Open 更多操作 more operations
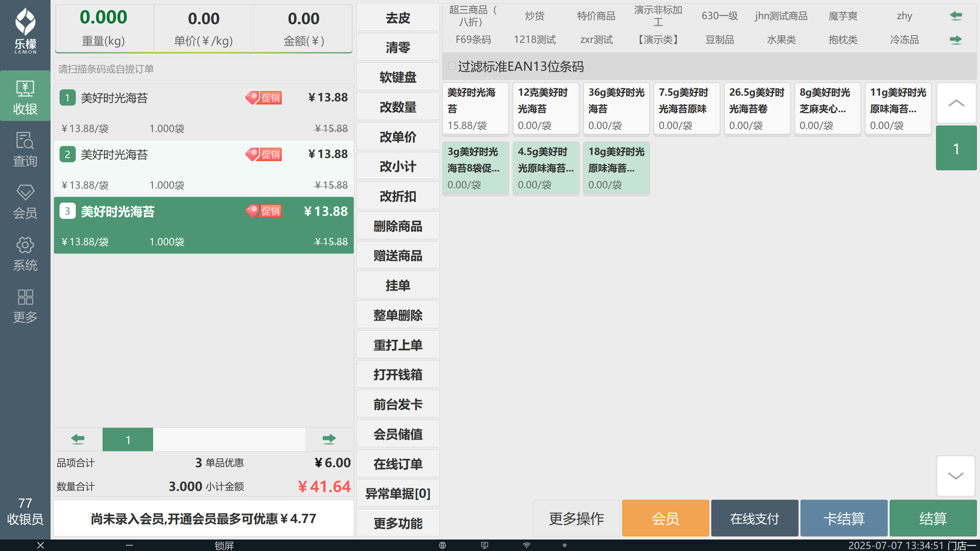980x551 pixels. point(576,518)
